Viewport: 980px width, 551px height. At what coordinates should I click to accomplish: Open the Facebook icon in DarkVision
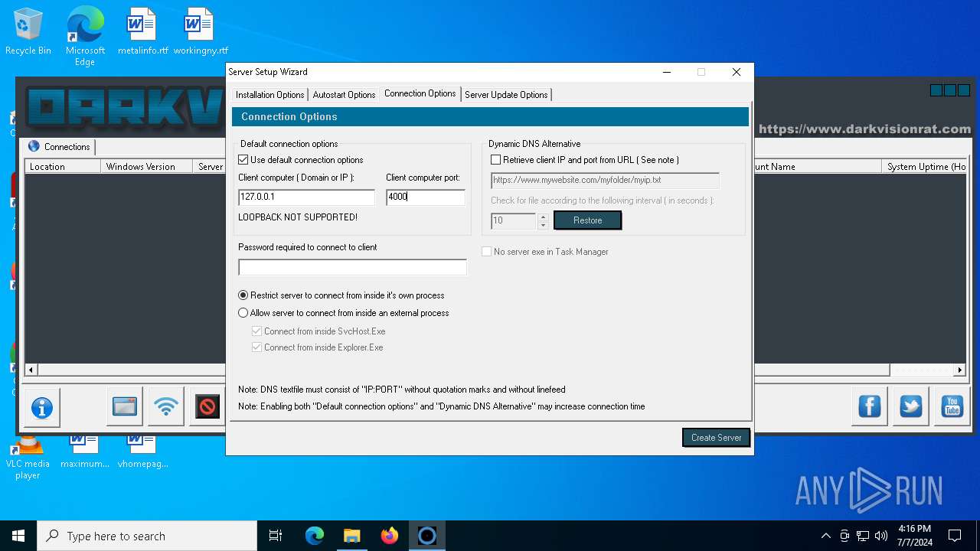tap(870, 406)
